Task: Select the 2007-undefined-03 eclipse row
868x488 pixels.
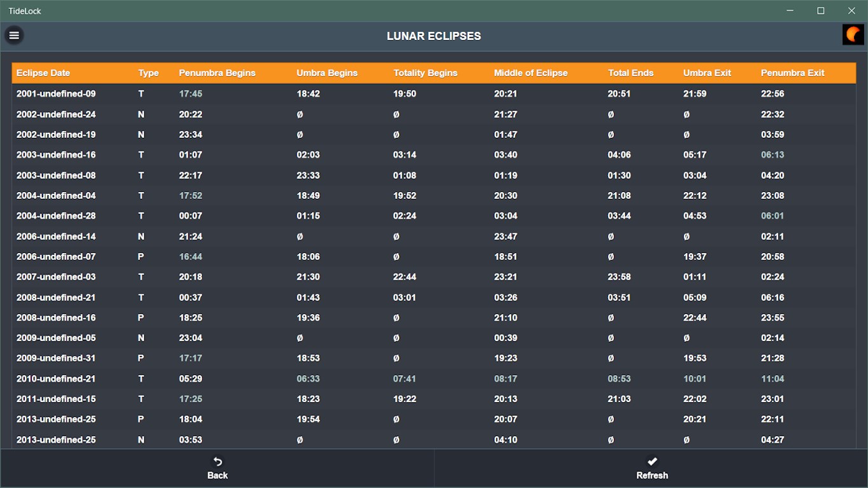Action: 56,277
